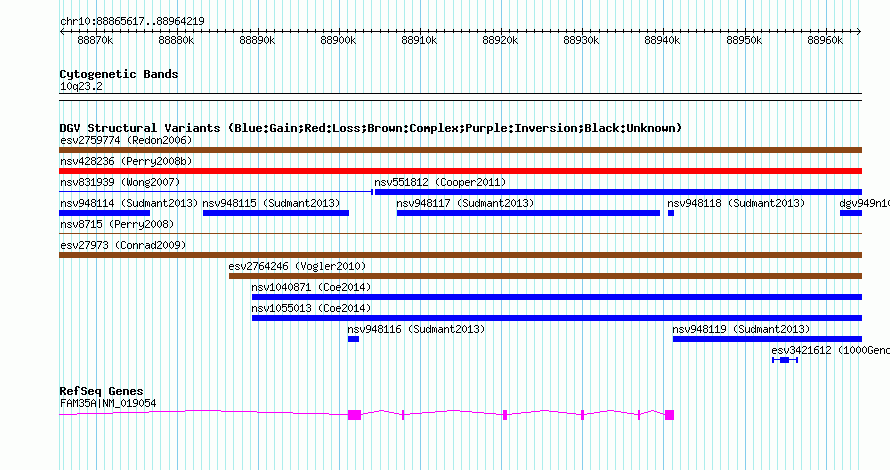
Task: Select the nsv831939 (Wong2007) label
Action: tap(120, 182)
